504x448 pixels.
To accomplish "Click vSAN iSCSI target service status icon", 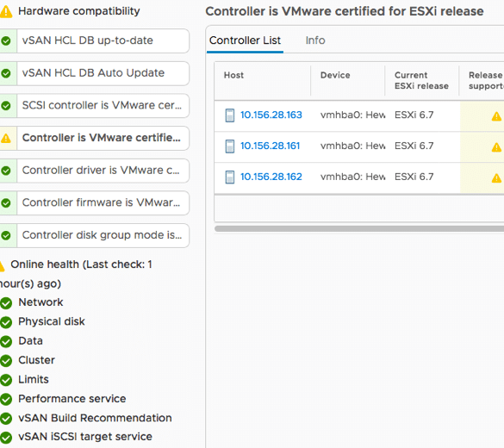I will [6, 438].
